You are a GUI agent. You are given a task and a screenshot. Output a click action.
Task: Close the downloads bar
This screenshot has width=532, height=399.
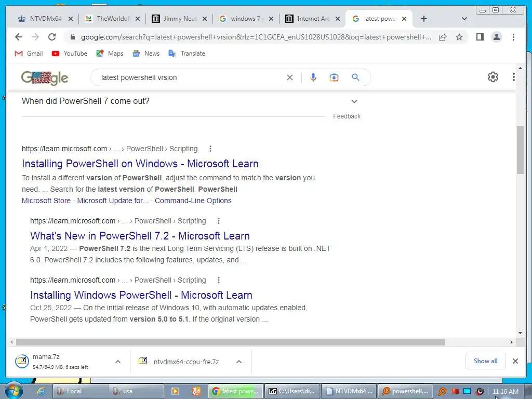point(515,361)
